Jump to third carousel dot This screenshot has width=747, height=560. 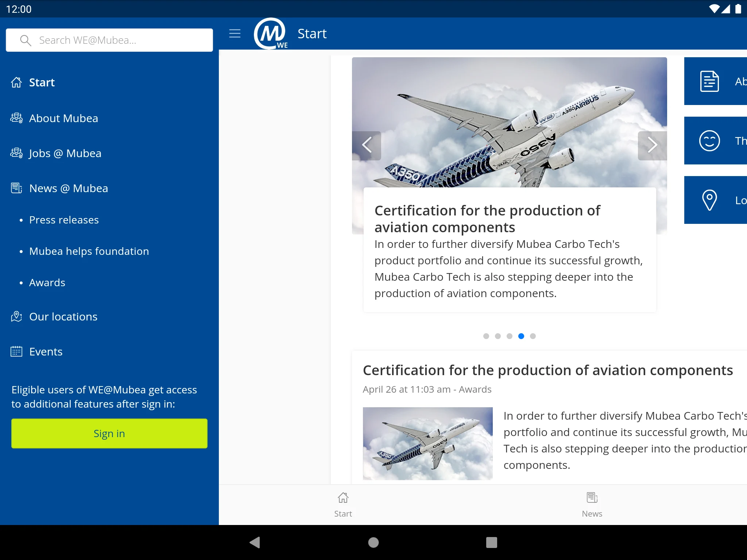tap(510, 336)
